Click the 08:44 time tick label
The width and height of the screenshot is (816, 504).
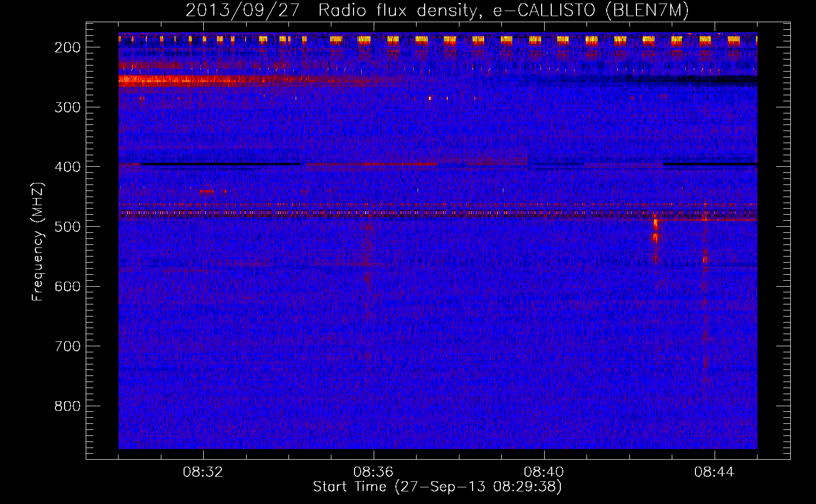[714, 472]
